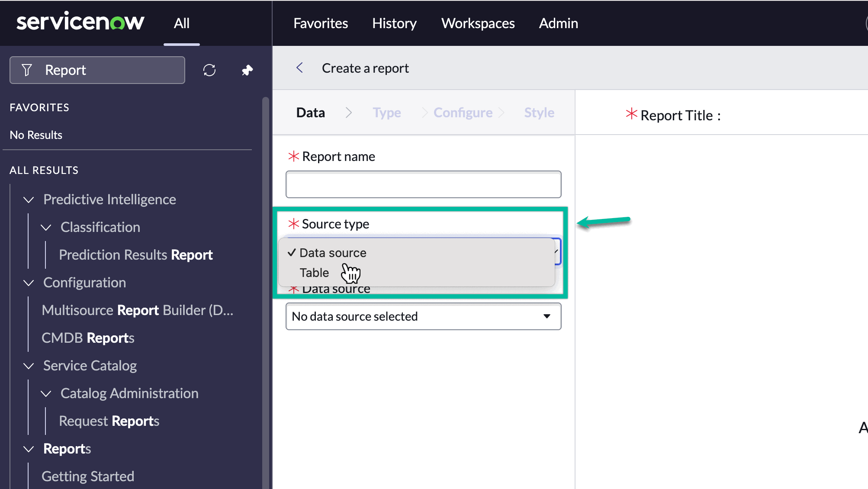Click the filter funnel icon
Viewport: 868px width, 489px height.
(x=27, y=70)
